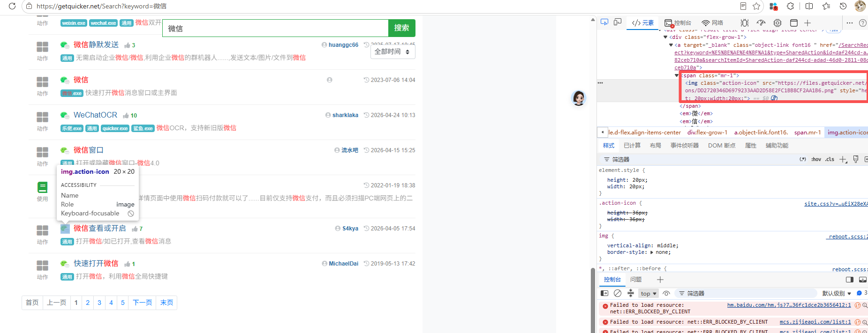Clear the console with the circle-slash icon
This screenshot has height=333, width=868.
(618, 293)
